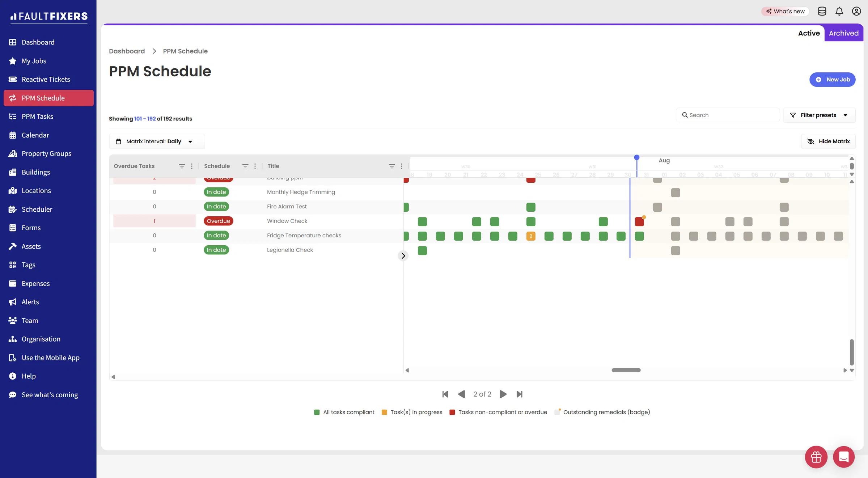Create a New Job
Screen dimensions: 868x478
(x=832, y=80)
